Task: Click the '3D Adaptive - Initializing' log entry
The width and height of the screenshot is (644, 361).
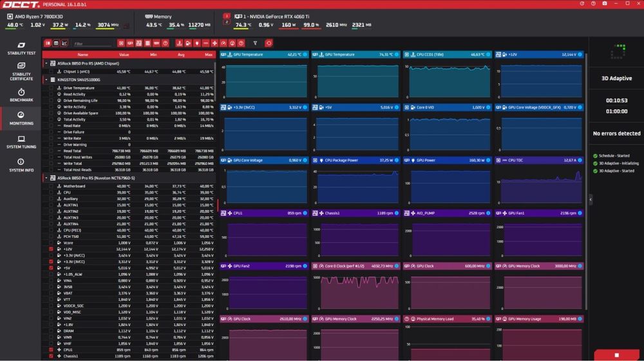Action: pos(618,163)
